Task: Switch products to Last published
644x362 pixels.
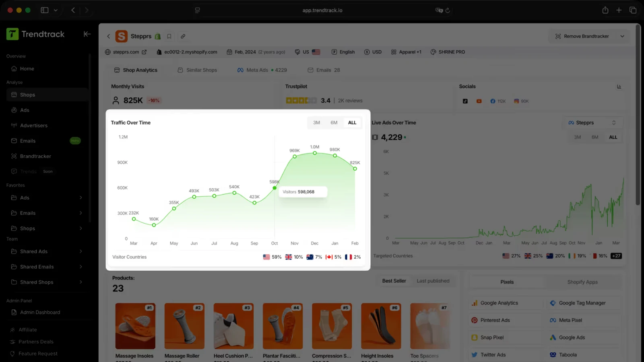Action: 433,281
